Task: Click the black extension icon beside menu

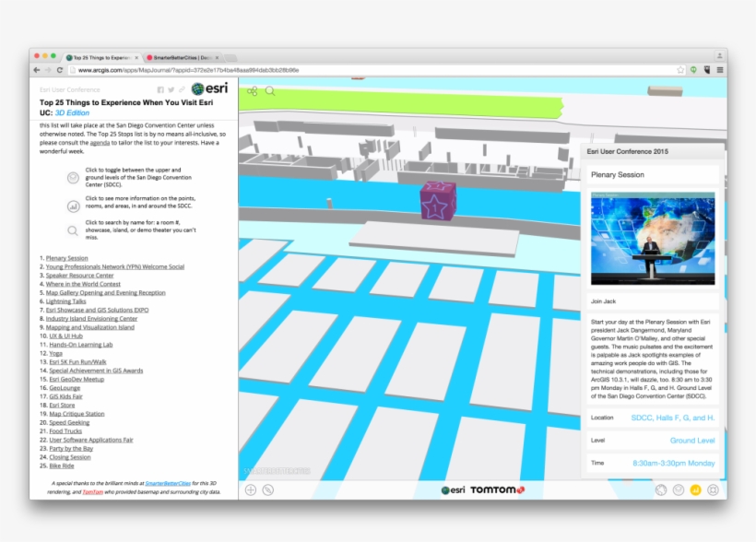Action: coord(707,70)
